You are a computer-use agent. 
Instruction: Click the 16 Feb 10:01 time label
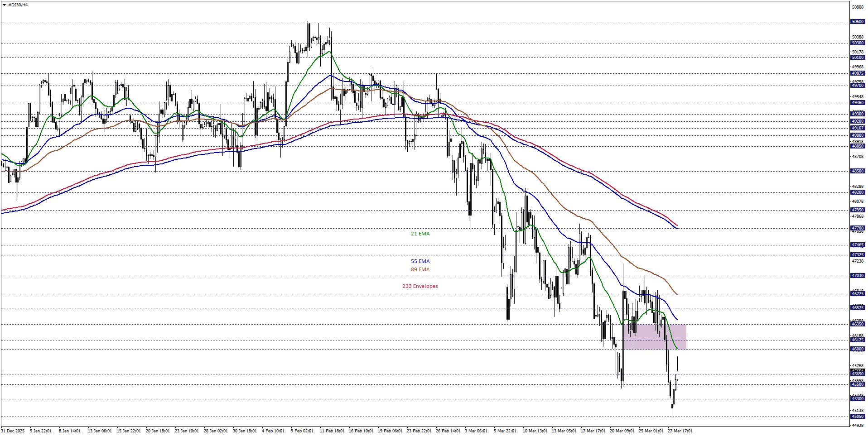click(x=361, y=431)
